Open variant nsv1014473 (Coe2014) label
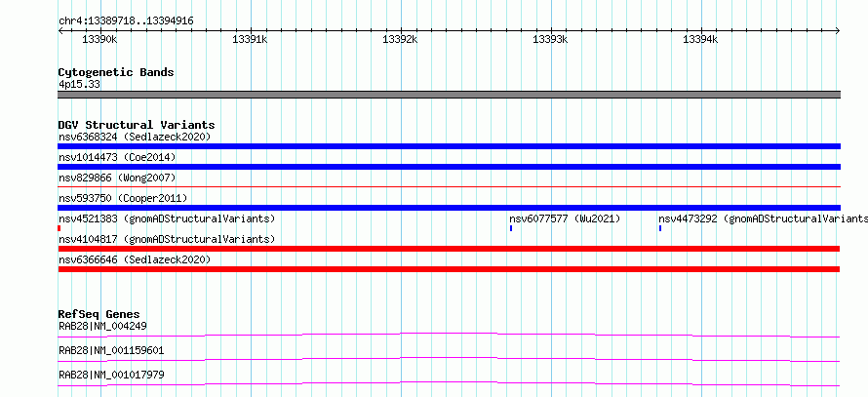Screen dimensions: 868x397 117,157
